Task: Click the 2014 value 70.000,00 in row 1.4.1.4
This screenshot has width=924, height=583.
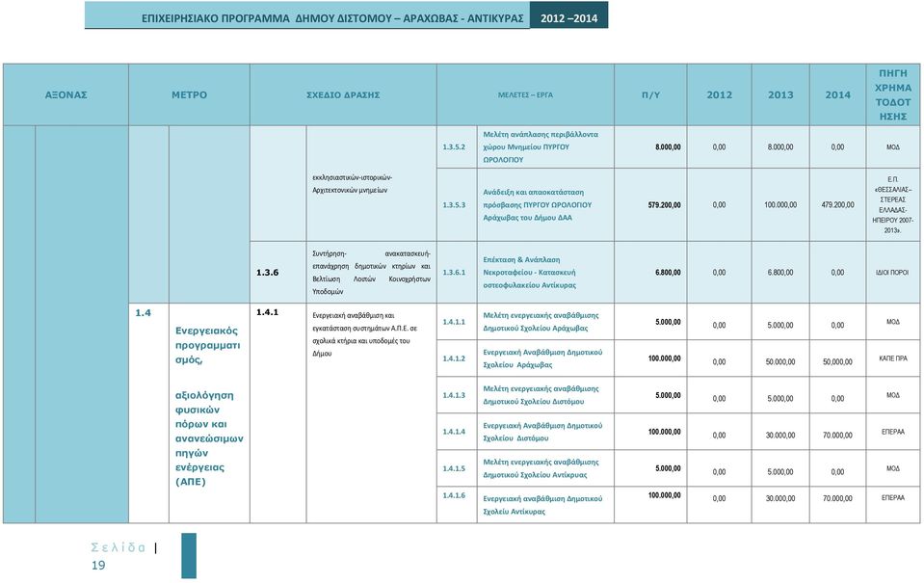Action: tap(837, 435)
